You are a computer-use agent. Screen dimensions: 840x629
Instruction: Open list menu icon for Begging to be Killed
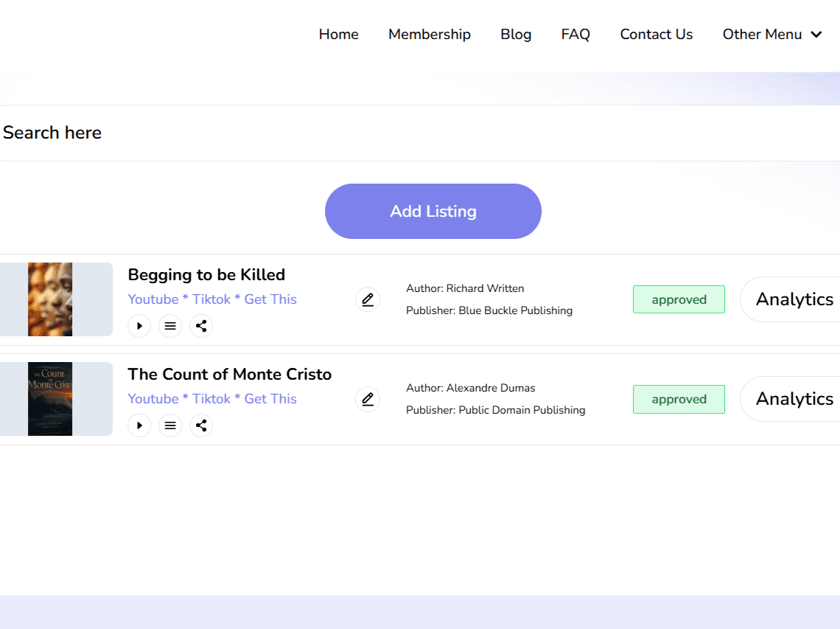click(x=170, y=326)
